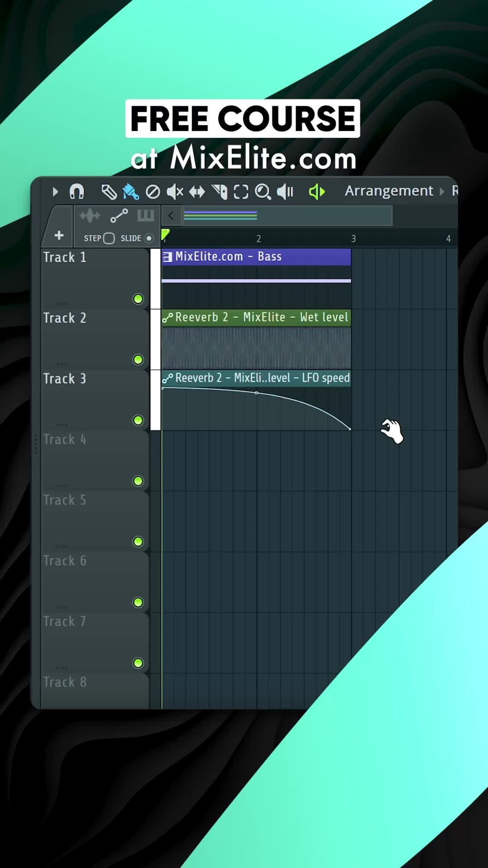Click the Track 5 options dots
Viewport: 488px width, 868px height.
(x=62, y=546)
